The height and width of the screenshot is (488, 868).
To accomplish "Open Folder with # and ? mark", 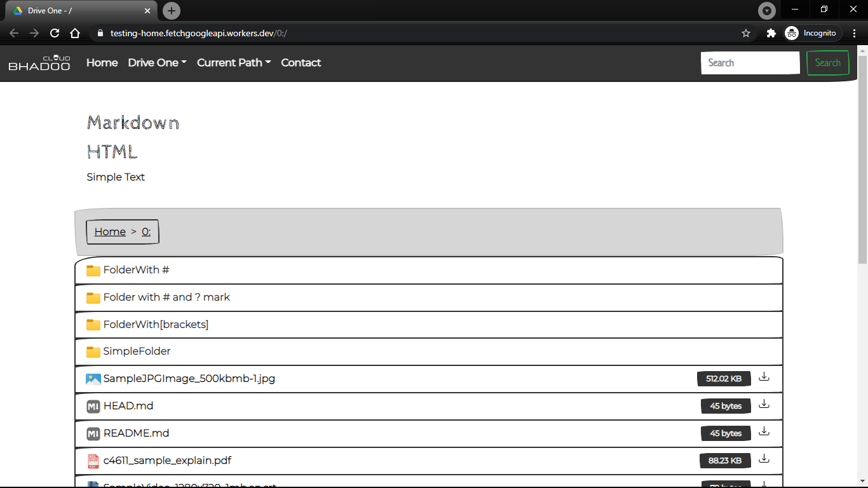I will [429, 297].
